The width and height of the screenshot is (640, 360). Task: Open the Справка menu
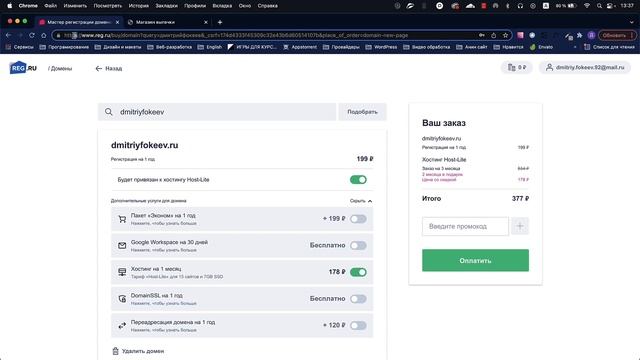(268, 6)
